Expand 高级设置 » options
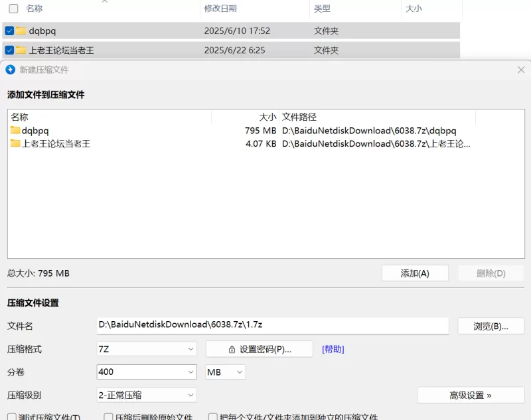This screenshot has width=531, height=420. tap(471, 395)
